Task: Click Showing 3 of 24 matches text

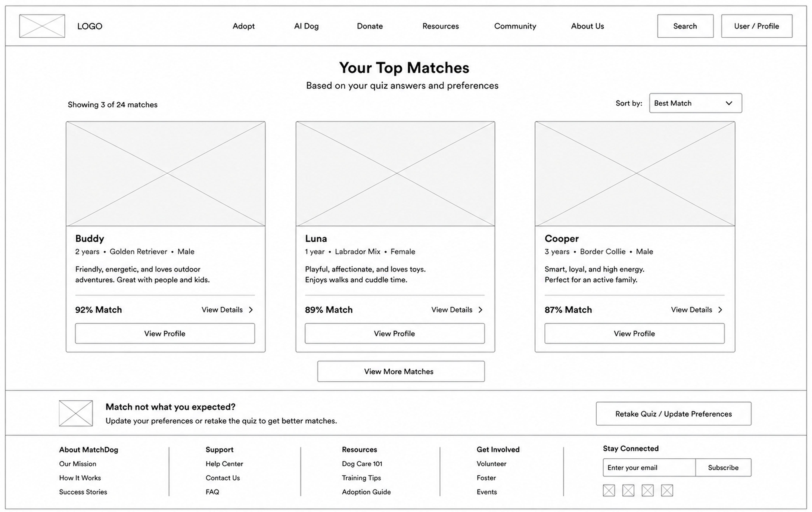Action: click(113, 105)
